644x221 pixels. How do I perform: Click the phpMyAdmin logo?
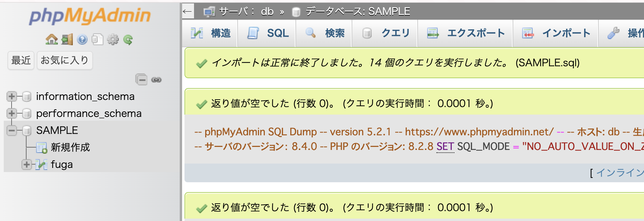(90, 16)
